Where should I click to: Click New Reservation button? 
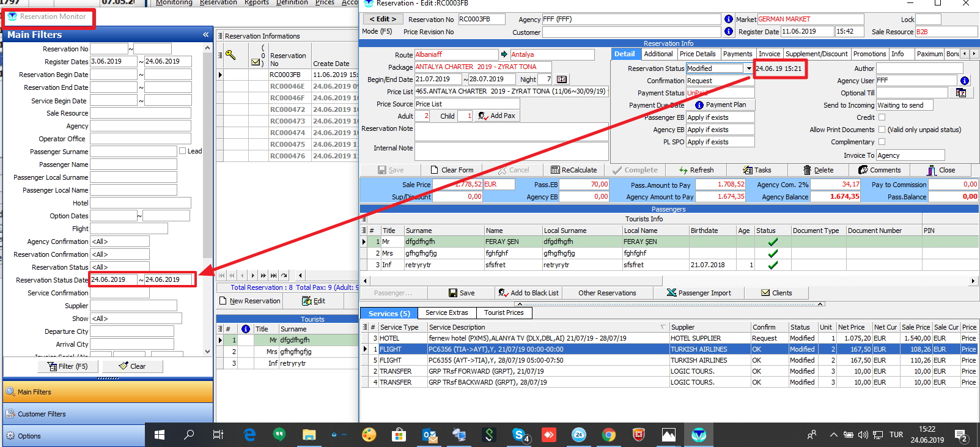249,301
